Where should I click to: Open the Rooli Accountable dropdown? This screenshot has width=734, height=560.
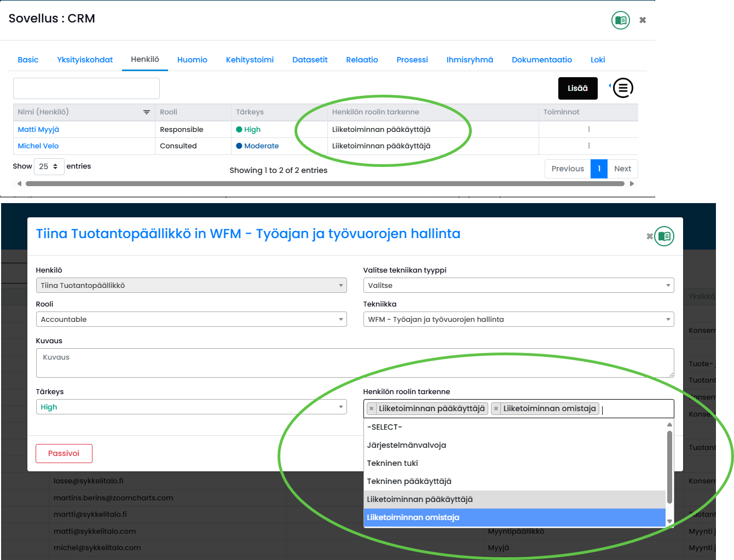191,319
